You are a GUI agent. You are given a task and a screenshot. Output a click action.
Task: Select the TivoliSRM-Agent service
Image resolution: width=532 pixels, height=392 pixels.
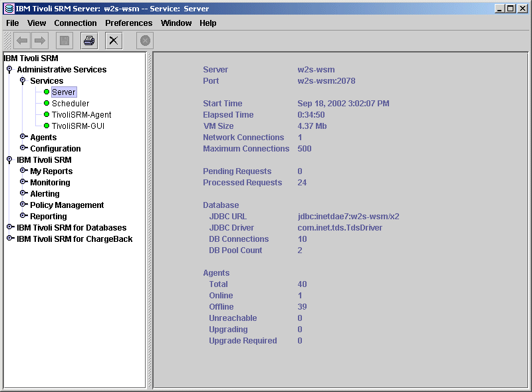(81, 115)
